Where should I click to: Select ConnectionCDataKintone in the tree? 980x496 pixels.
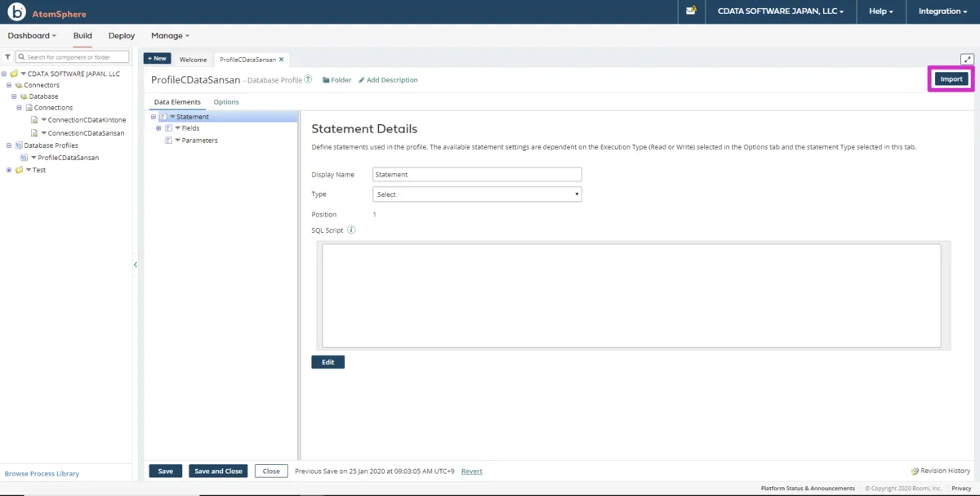[87, 120]
